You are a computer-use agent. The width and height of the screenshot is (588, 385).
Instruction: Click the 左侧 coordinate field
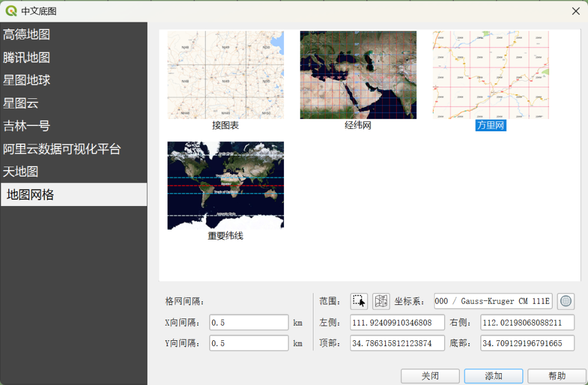(397, 323)
